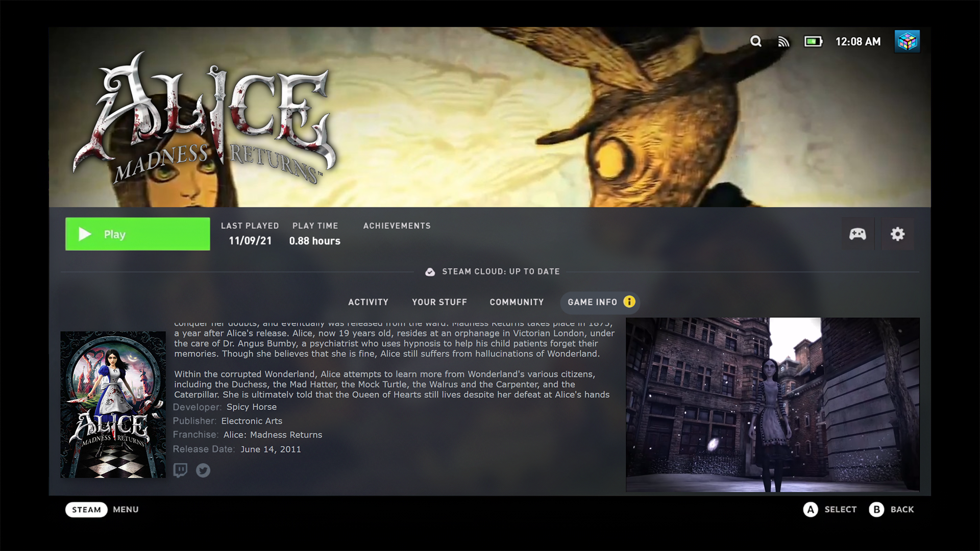This screenshot has width=980, height=551.
Task: Open the user profile avatar
Action: click(907, 41)
